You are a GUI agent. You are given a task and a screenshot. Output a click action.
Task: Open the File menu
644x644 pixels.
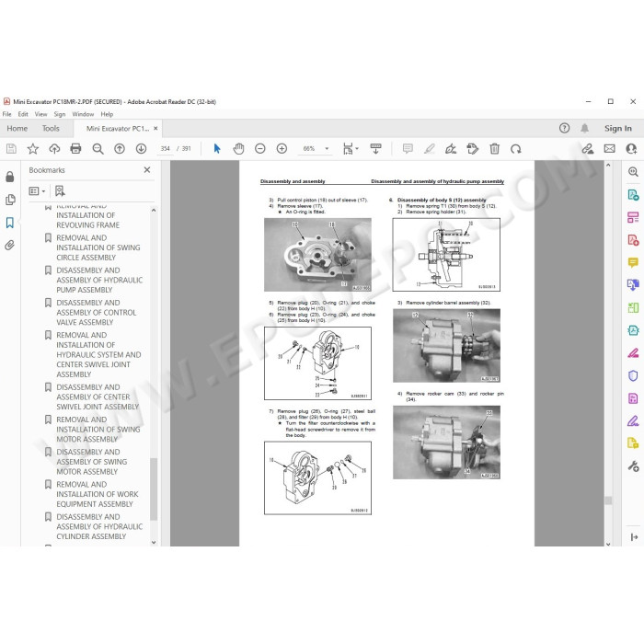coord(7,114)
